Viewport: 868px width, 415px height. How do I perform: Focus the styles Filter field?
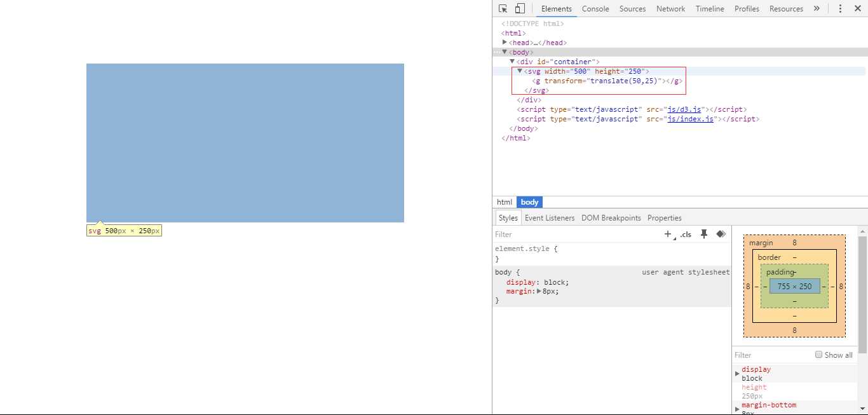575,235
